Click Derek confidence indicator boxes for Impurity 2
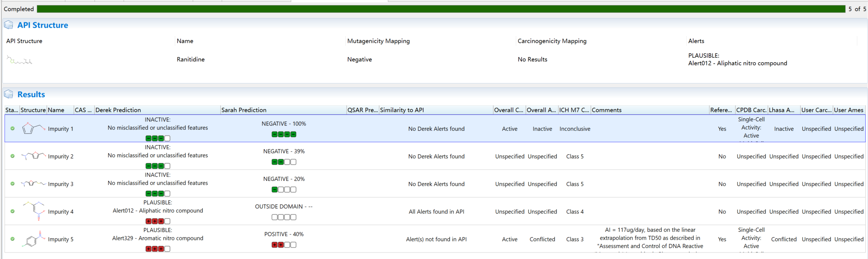Image resolution: width=868 pixels, height=259 pixels. [158, 166]
